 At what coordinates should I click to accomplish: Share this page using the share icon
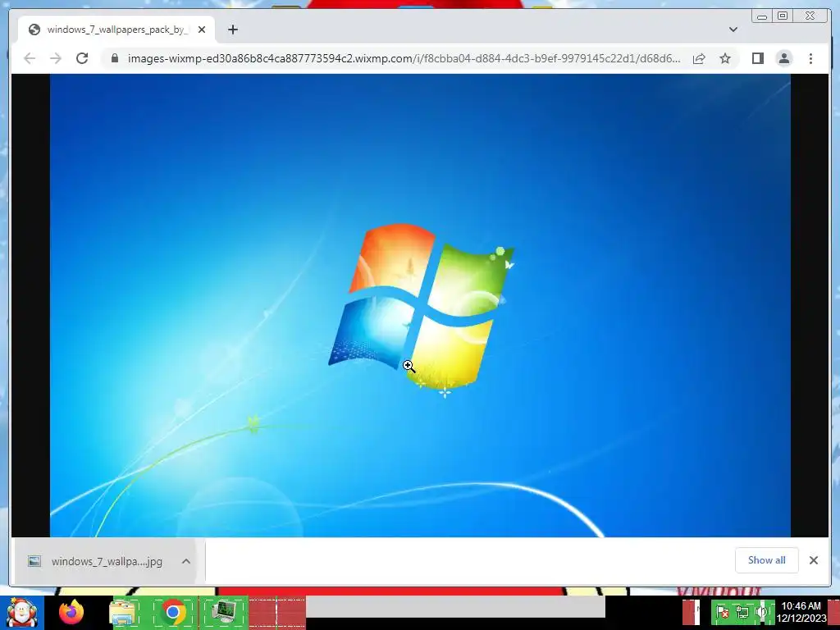(699, 58)
